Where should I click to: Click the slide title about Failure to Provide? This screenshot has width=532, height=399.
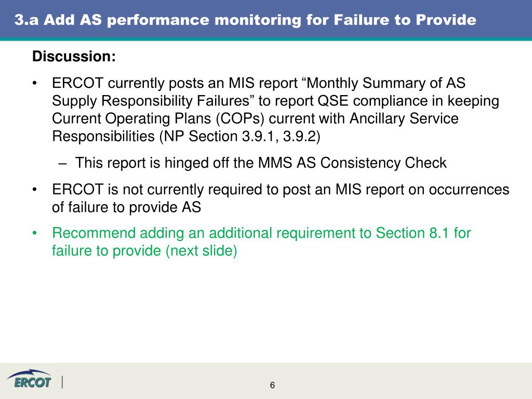(245, 20)
